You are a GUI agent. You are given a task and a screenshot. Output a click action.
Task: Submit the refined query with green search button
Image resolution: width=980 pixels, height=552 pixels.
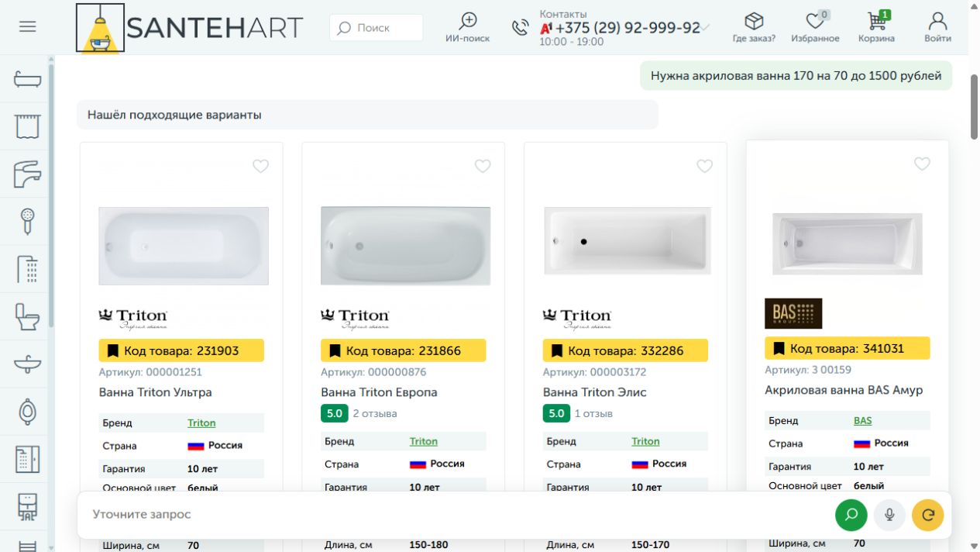(x=851, y=515)
